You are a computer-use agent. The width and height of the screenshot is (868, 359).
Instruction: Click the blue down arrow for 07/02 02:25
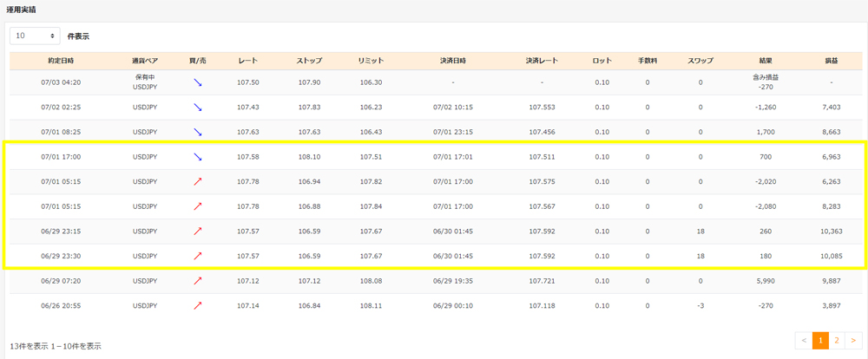click(198, 107)
